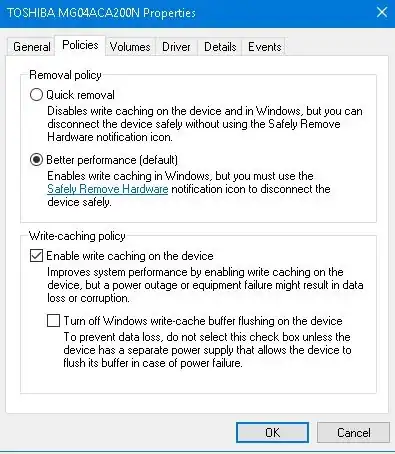Switch to the General tab
The image size is (395, 454).
[31, 47]
